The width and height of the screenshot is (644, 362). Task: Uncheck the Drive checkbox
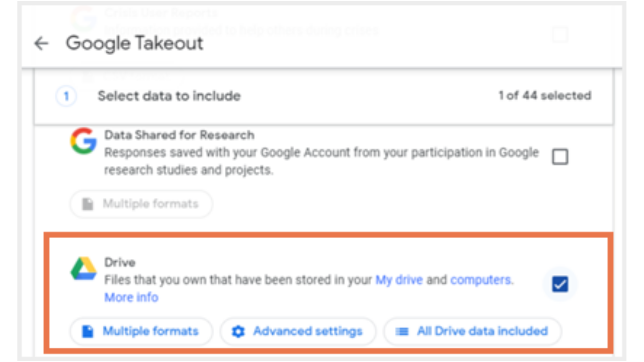(560, 284)
